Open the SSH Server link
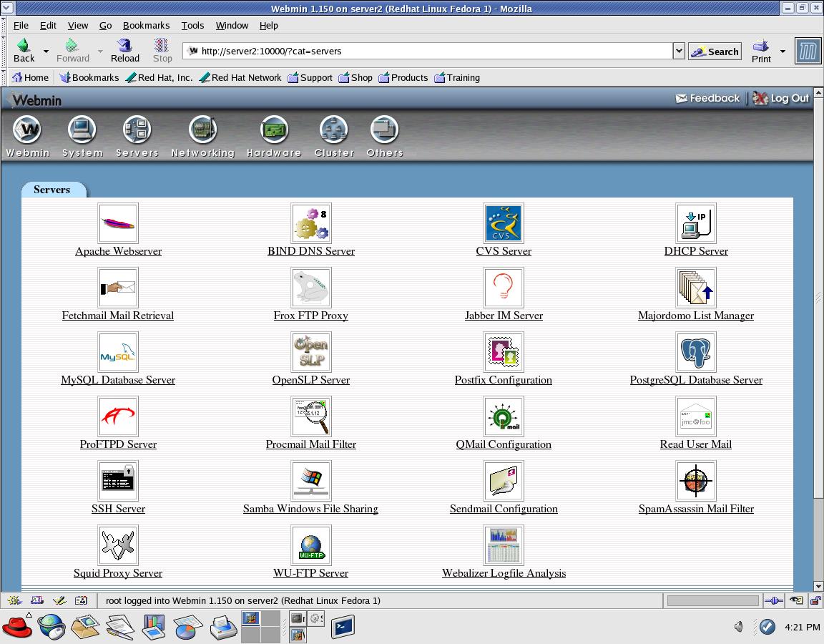 point(118,509)
